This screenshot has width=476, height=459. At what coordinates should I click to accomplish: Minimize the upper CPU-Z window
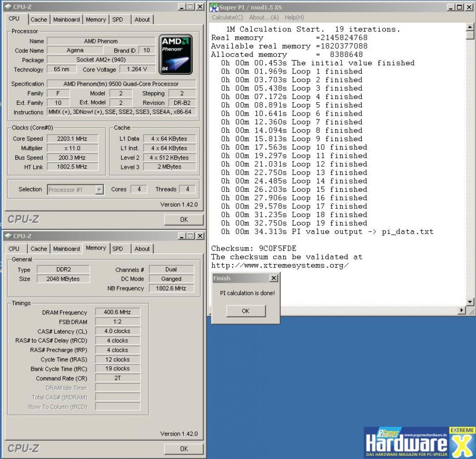coord(182,7)
